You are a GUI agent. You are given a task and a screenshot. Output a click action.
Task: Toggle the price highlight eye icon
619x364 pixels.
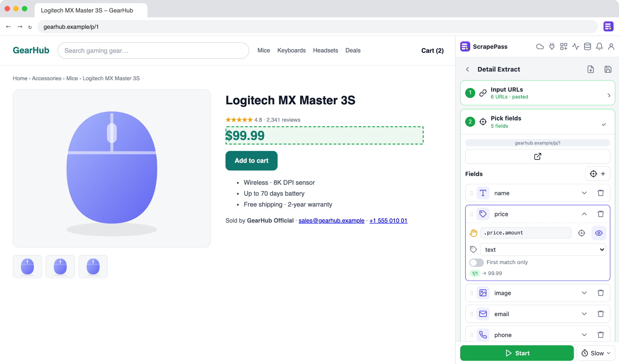(599, 233)
